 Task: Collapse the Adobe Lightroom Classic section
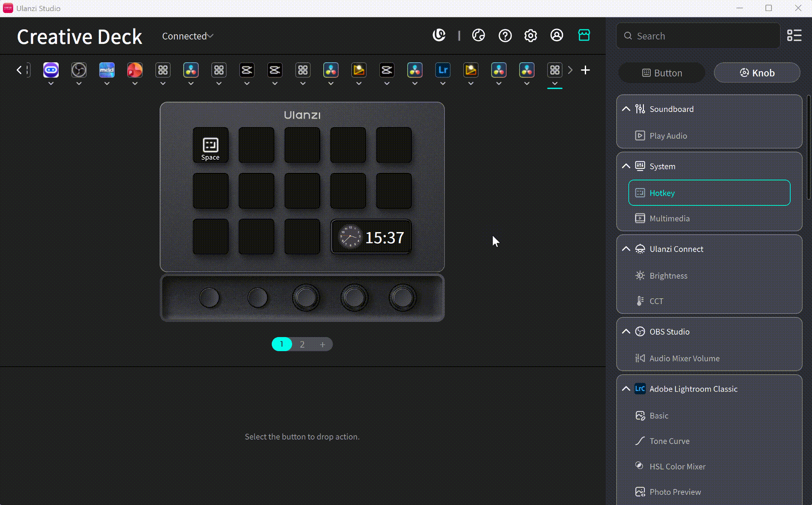click(x=626, y=389)
